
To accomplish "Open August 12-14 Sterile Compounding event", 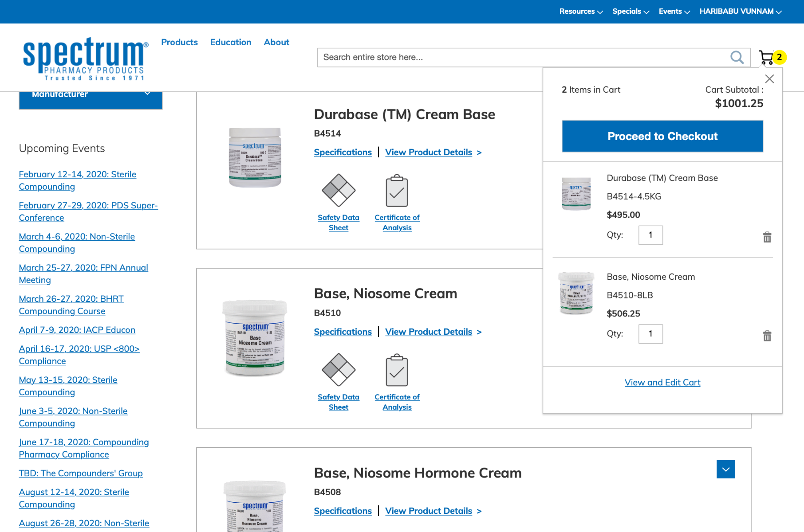I will (x=74, y=498).
